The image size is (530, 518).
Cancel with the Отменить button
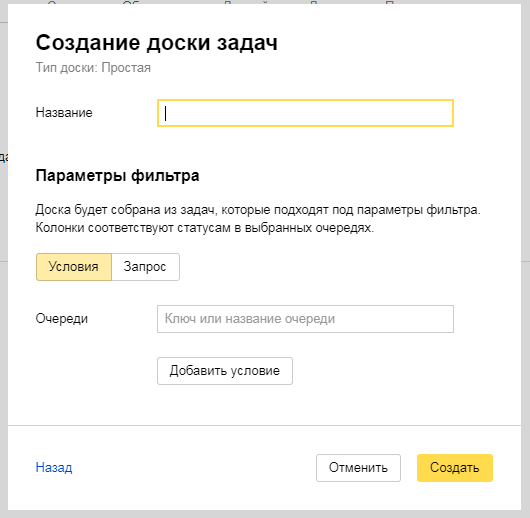(358, 468)
